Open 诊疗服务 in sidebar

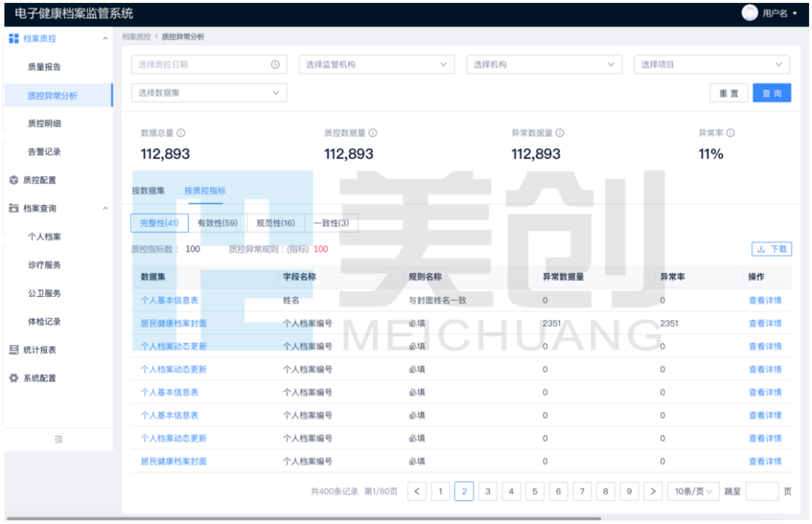point(44,265)
